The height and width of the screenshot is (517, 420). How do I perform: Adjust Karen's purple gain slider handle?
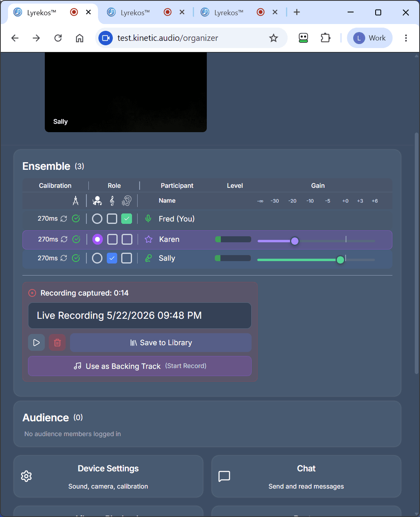click(x=295, y=241)
